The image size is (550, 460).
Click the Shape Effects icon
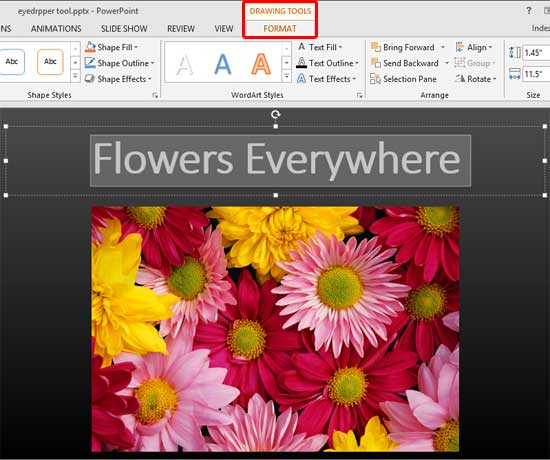pyautogui.click(x=90, y=79)
